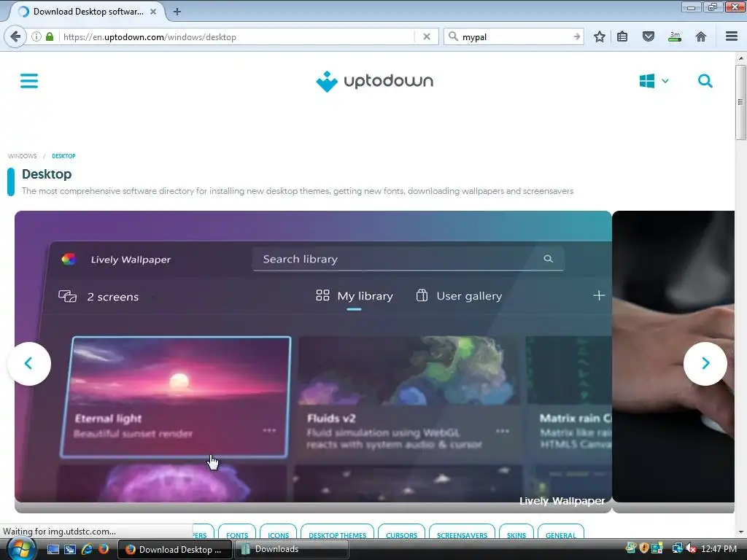Click the security alert shield tray icon
The height and width of the screenshot is (560, 747).
(x=643, y=548)
